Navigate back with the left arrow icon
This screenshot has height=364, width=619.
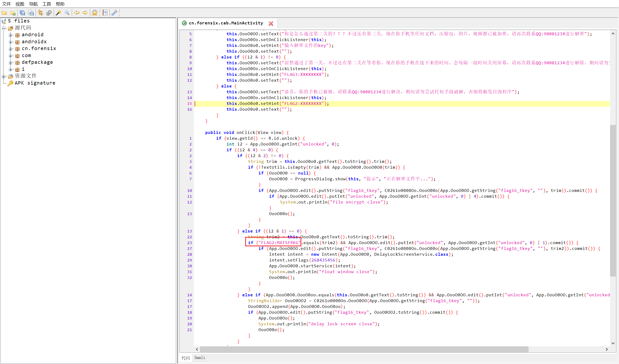tap(77, 13)
